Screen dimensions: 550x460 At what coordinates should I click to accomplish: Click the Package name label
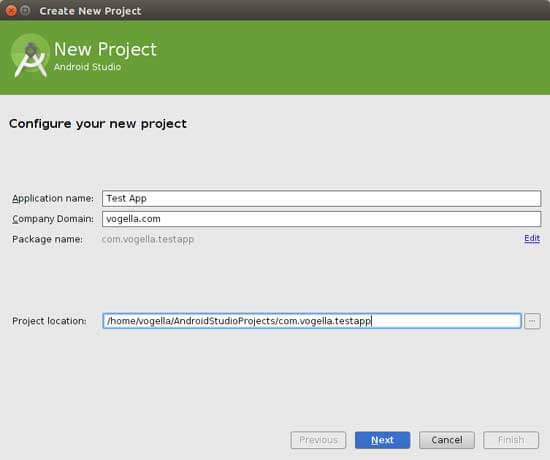coord(47,239)
